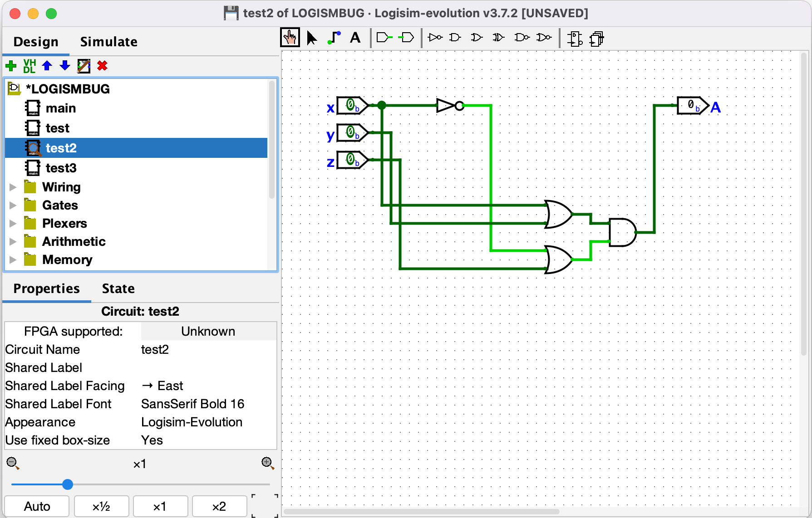Screen dimensions: 812x518
Task: Set zoom with the ×2 button
Action: coord(219,506)
